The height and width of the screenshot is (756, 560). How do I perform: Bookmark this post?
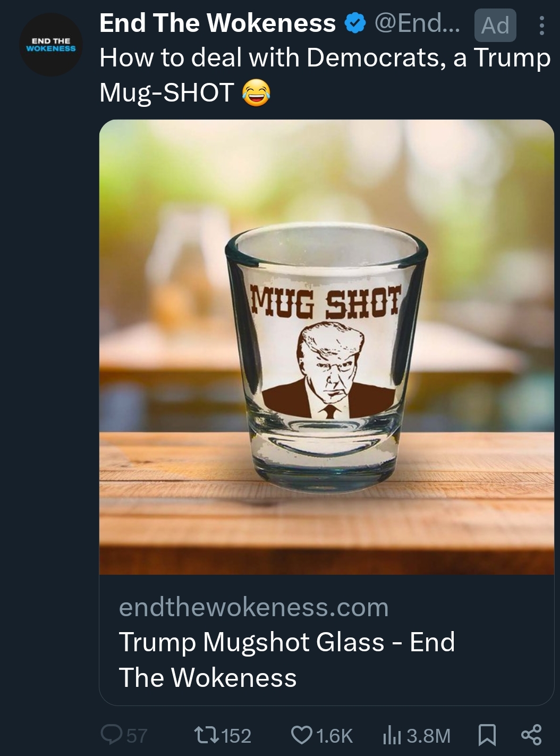pos(487,735)
